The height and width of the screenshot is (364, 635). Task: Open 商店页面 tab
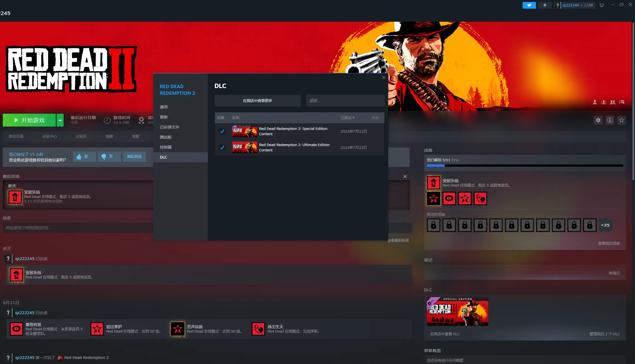[x=16, y=136]
